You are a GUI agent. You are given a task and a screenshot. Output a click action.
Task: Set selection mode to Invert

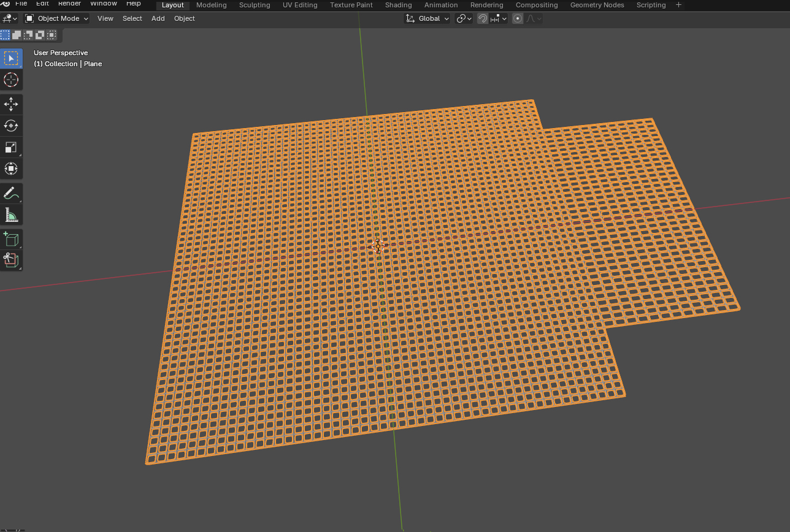click(x=40, y=35)
